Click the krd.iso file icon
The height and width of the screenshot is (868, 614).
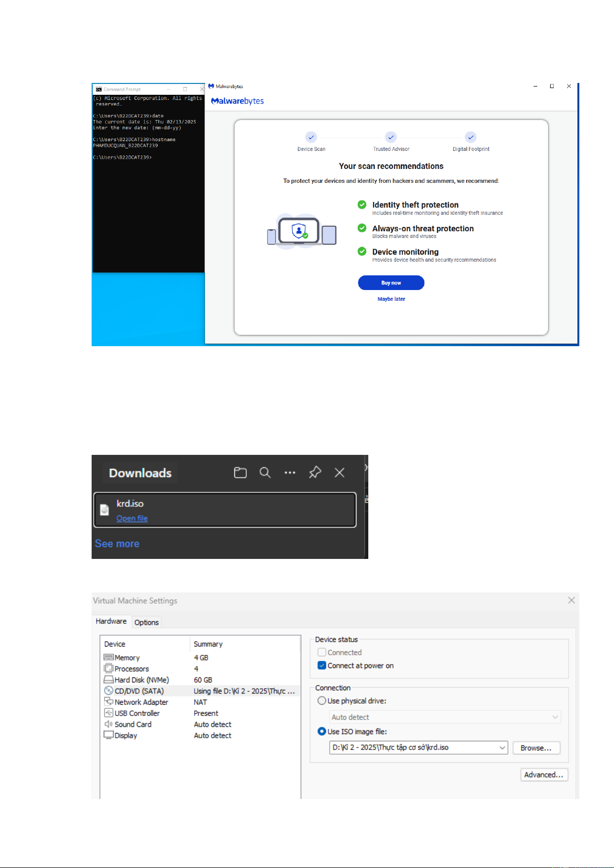pyautogui.click(x=105, y=510)
